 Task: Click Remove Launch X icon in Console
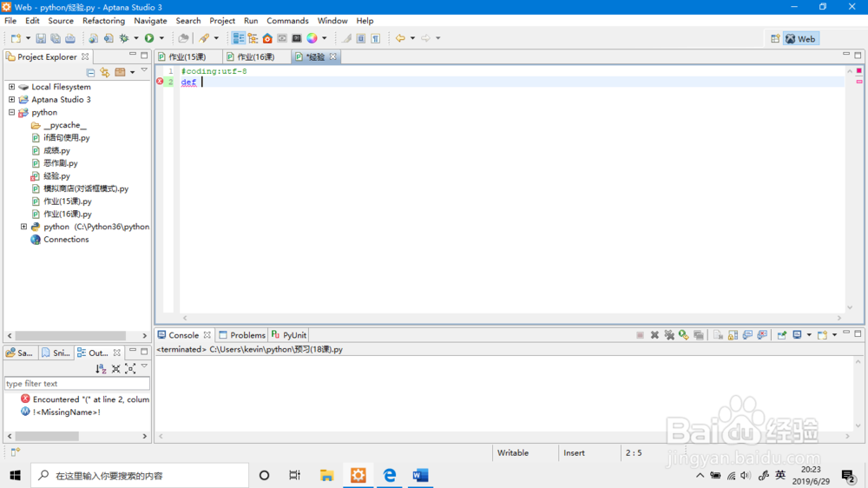pos(654,335)
